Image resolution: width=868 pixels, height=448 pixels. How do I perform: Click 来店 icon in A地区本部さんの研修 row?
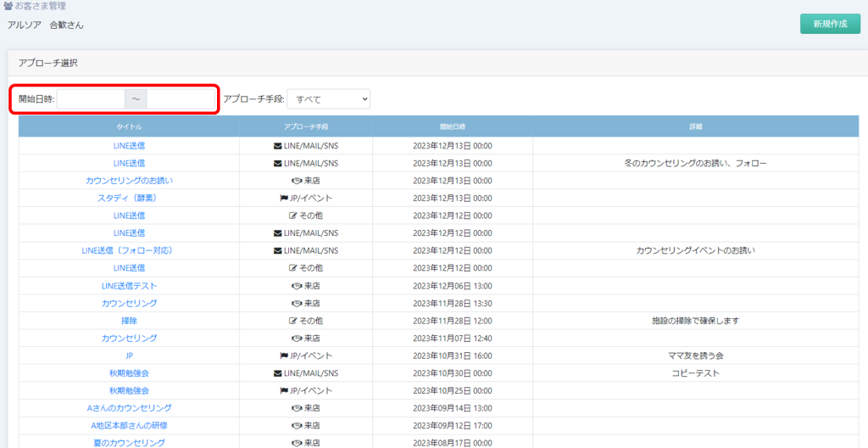click(296, 425)
